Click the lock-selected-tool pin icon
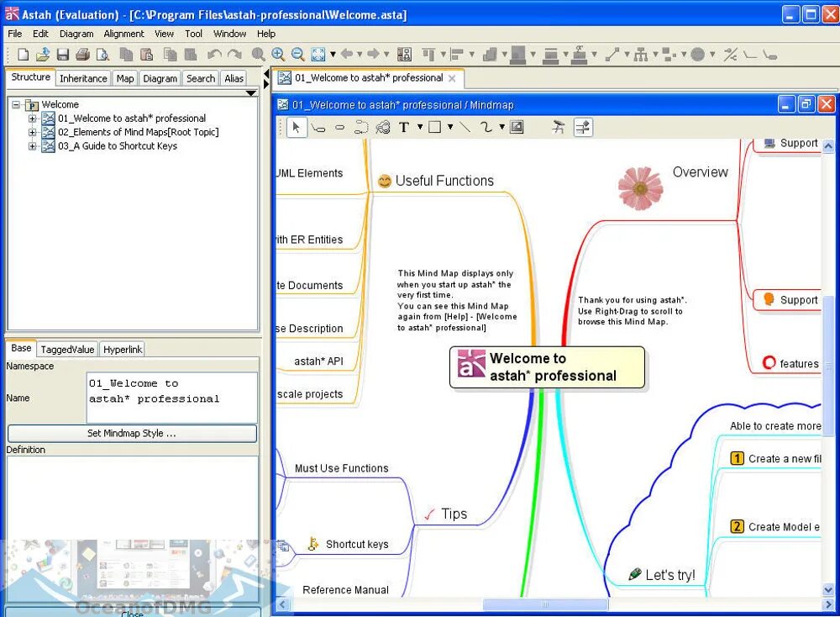The height and width of the screenshot is (617, 840). [559, 127]
